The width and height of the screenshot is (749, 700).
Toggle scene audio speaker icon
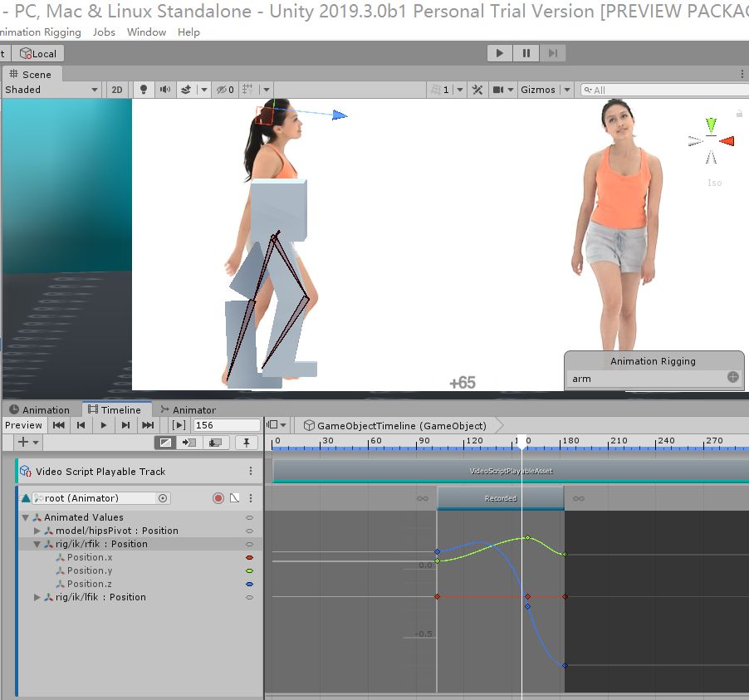click(x=164, y=90)
